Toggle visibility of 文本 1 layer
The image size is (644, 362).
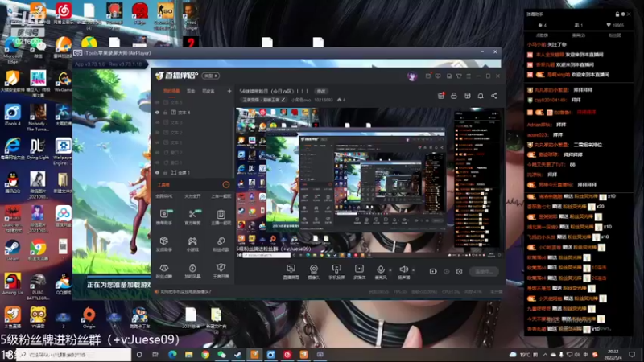[157, 142]
